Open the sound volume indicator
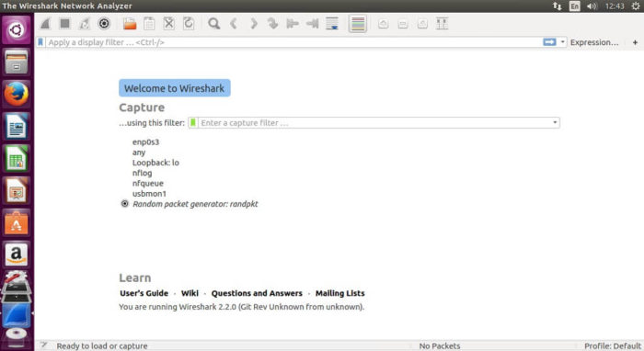This screenshot has width=644, height=351. [x=592, y=6]
